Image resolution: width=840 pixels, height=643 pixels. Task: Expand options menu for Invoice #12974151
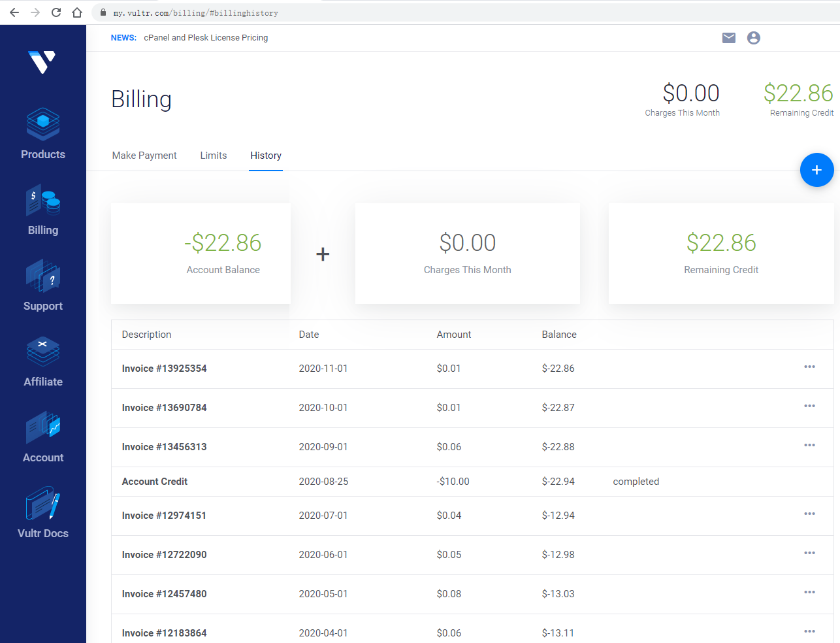pos(809,514)
